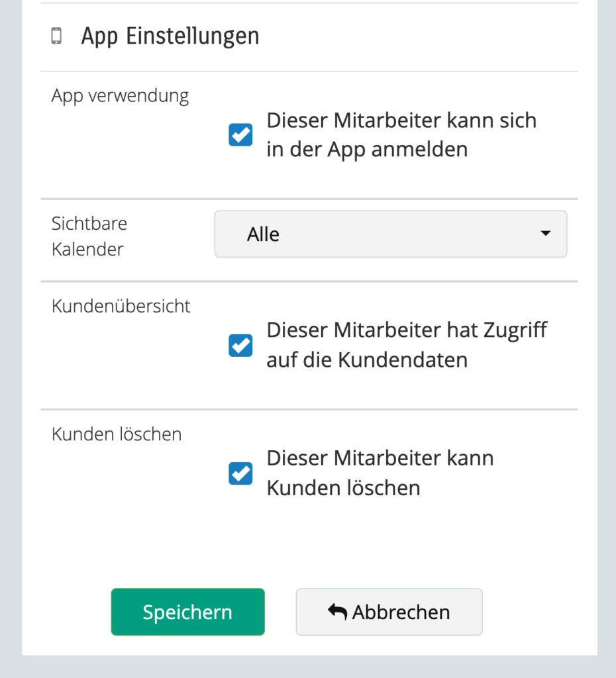Screen dimensions: 616x678
Task: Disable app login for this employee
Action: coord(240,135)
